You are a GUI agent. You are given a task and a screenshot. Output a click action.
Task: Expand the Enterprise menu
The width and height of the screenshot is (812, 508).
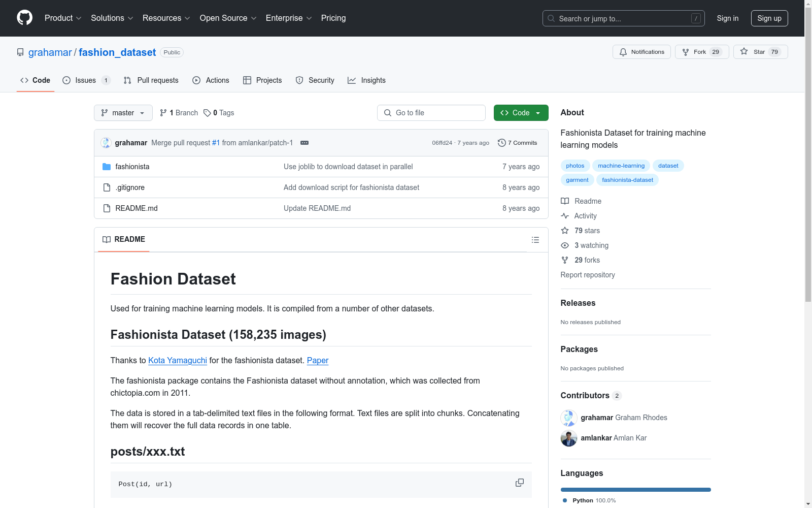coord(289,18)
